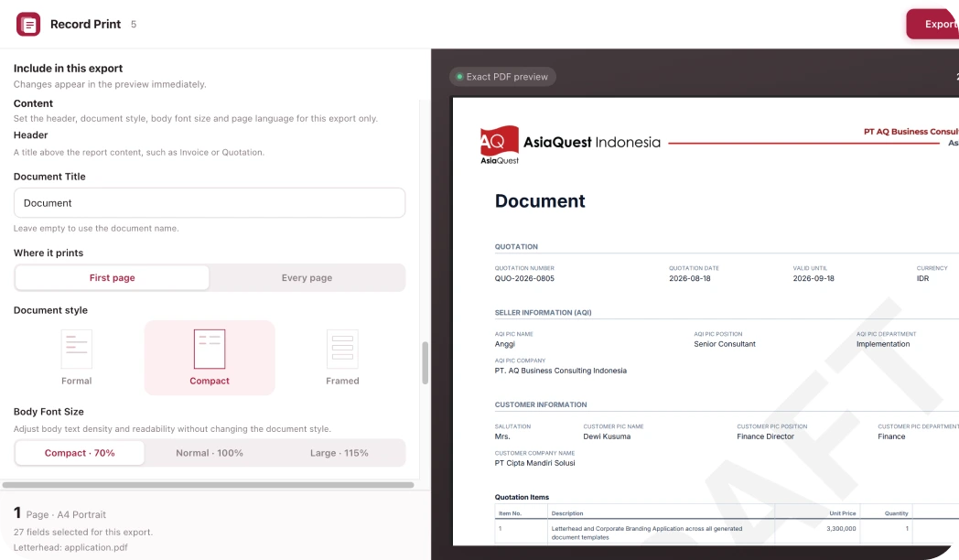The height and width of the screenshot is (560, 959).
Task: Click the 27 fields selected status text
Action: click(x=83, y=532)
